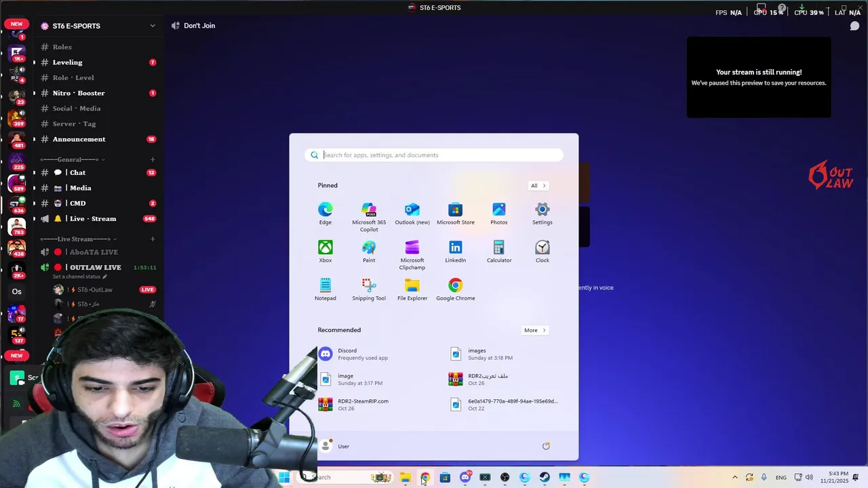Add channel to Live Stream category

153,239
